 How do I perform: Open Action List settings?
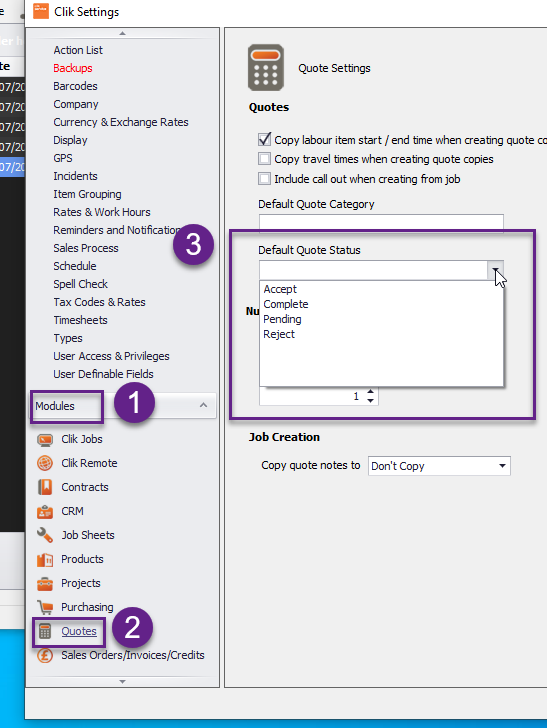[78, 50]
